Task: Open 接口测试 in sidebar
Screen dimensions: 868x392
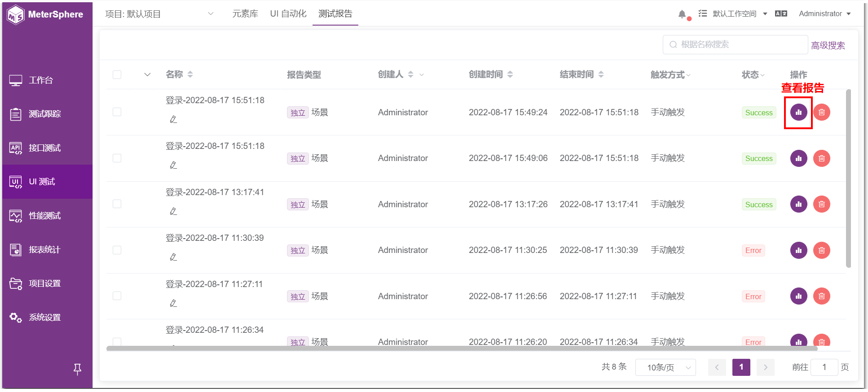Action: pyautogui.click(x=47, y=148)
